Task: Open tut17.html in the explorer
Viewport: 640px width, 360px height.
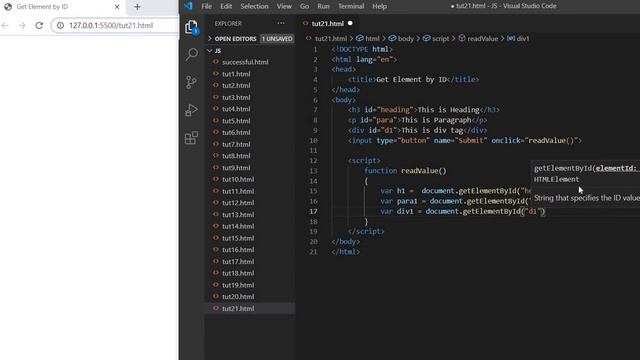Action: [238, 262]
